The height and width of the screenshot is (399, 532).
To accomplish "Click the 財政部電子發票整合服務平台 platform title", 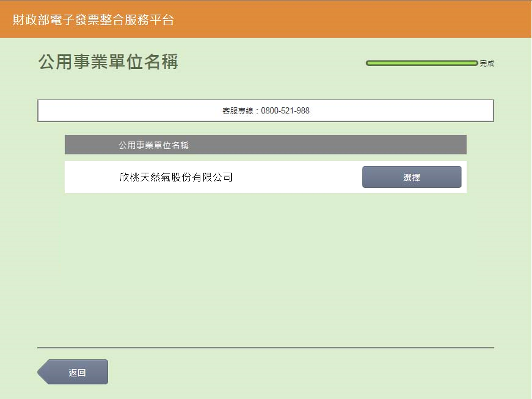I will point(93,19).
